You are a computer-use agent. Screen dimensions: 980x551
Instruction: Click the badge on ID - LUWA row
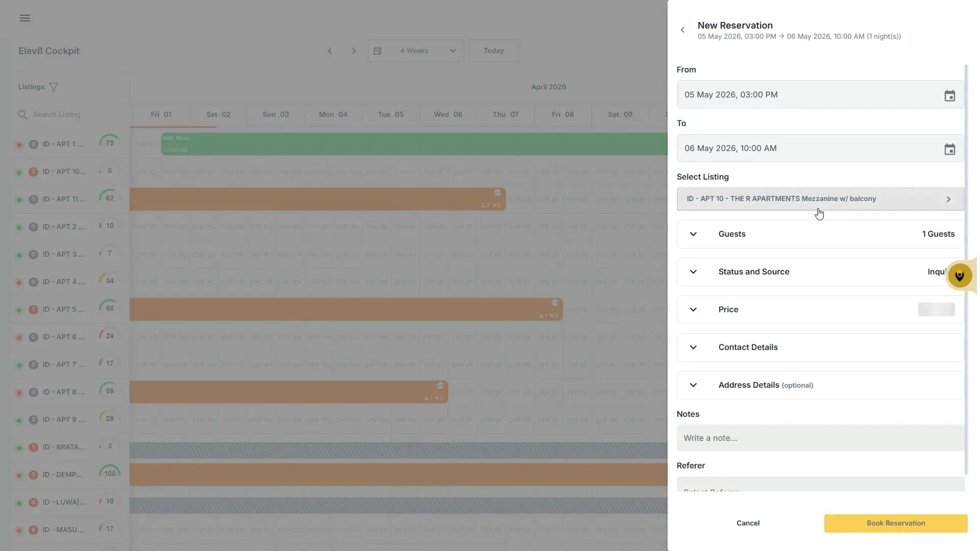[33, 503]
